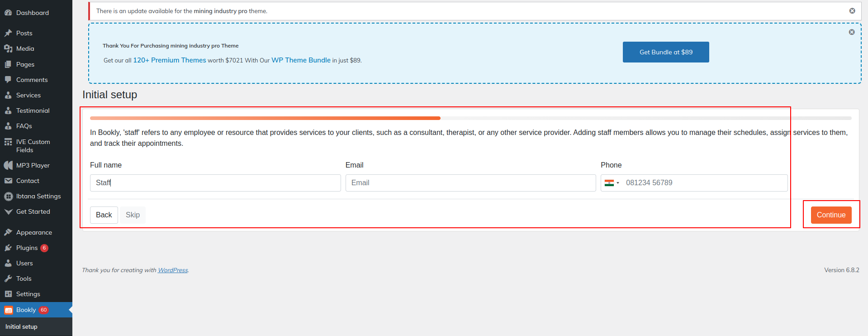Open the Initial setup submenu item
This screenshot has width=868, height=336.
pyautogui.click(x=21, y=326)
